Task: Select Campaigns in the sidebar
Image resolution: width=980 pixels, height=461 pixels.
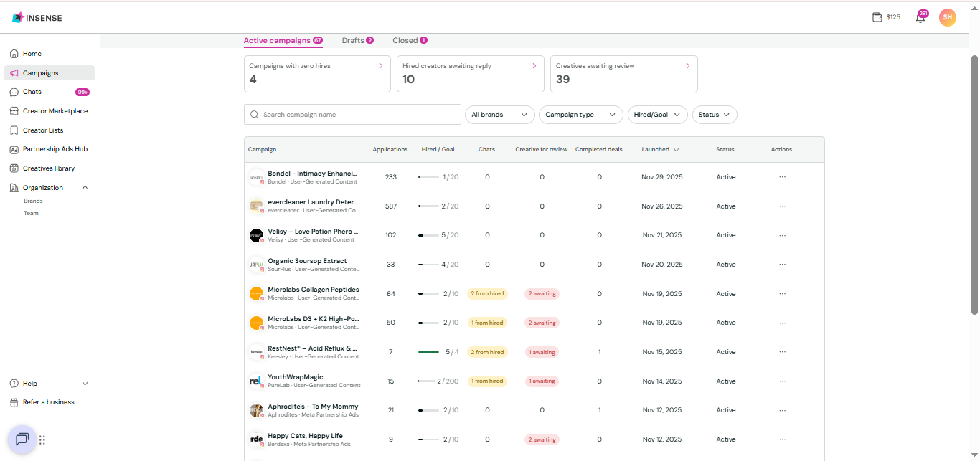Action: pyautogui.click(x=50, y=73)
